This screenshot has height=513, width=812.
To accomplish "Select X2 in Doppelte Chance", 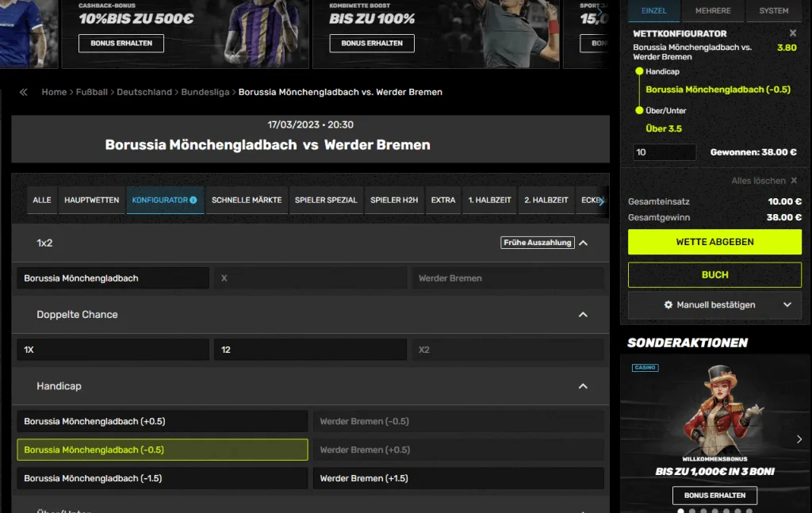I will (x=508, y=350).
